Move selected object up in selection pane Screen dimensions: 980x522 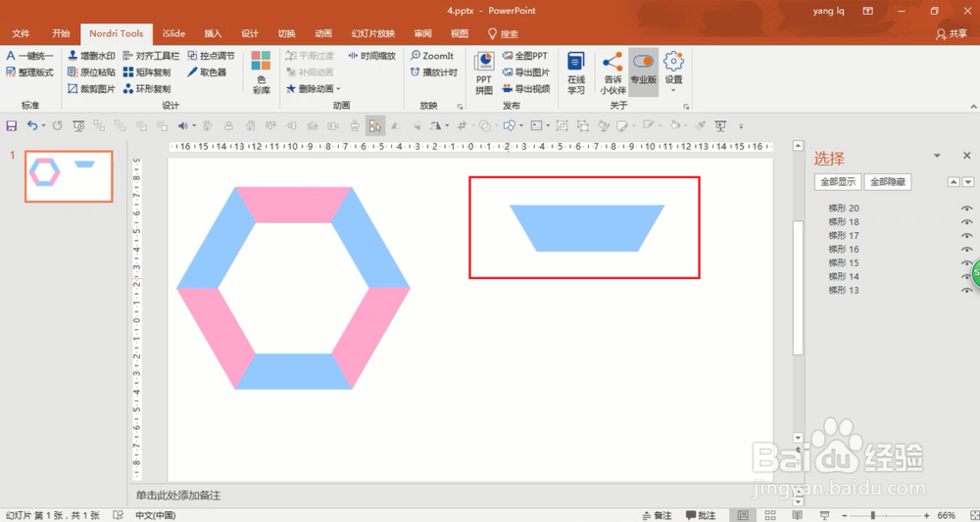(x=954, y=182)
